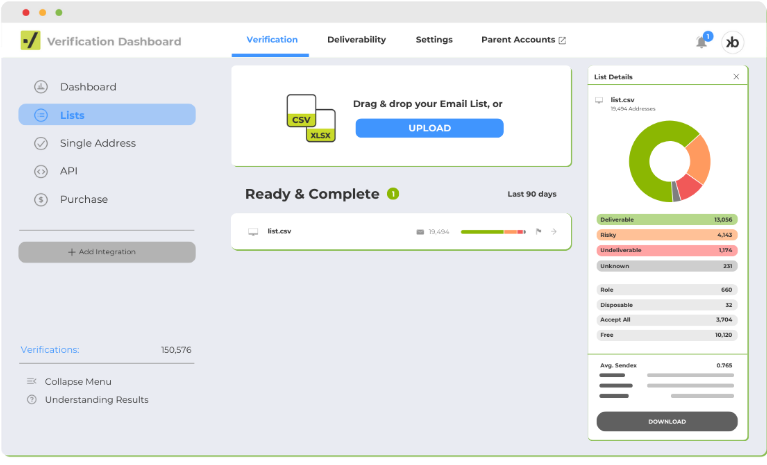Select the Risky 4,143 row
Image resolution: width=767 pixels, height=465 pixels.
667,235
